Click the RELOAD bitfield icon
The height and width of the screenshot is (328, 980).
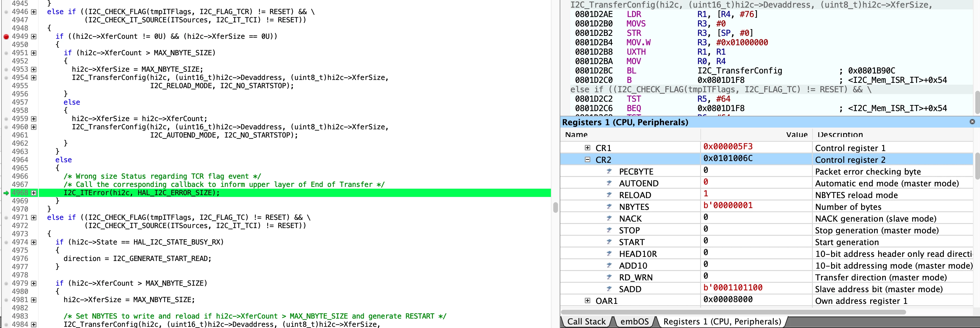click(x=609, y=195)
